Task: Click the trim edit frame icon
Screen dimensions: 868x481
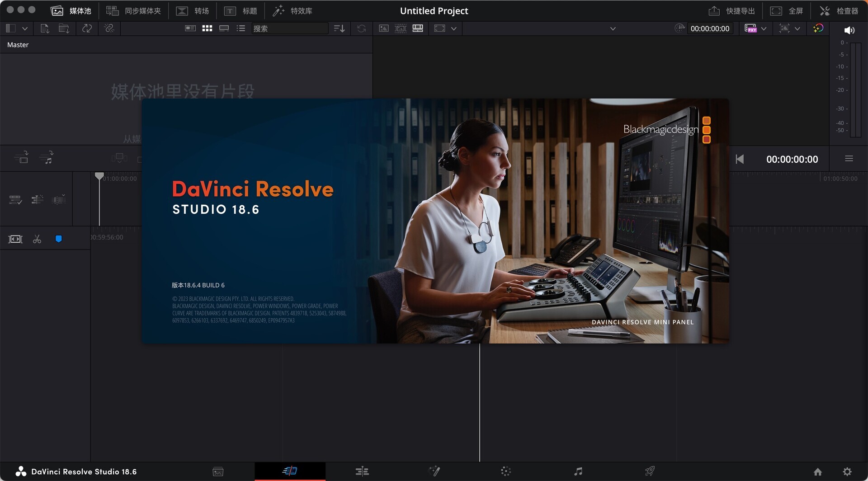Action: (15, 239)
